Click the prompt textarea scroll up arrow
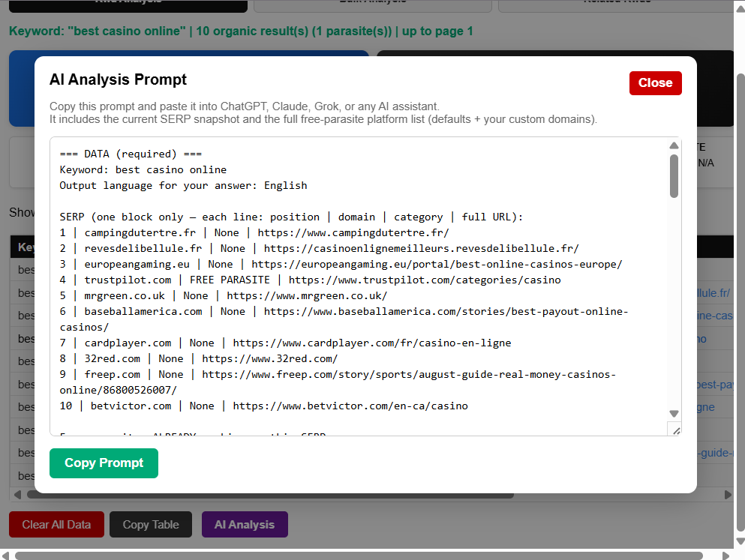The image size is (745, 560). point(674,145)
